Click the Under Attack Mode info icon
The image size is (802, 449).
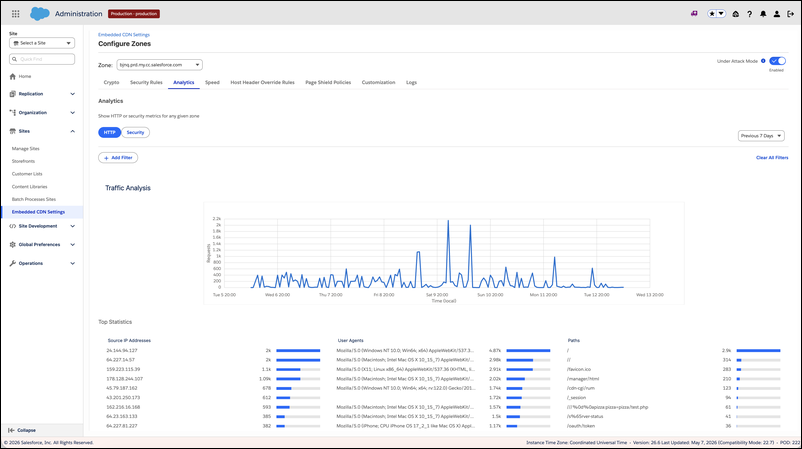[763, 61]
